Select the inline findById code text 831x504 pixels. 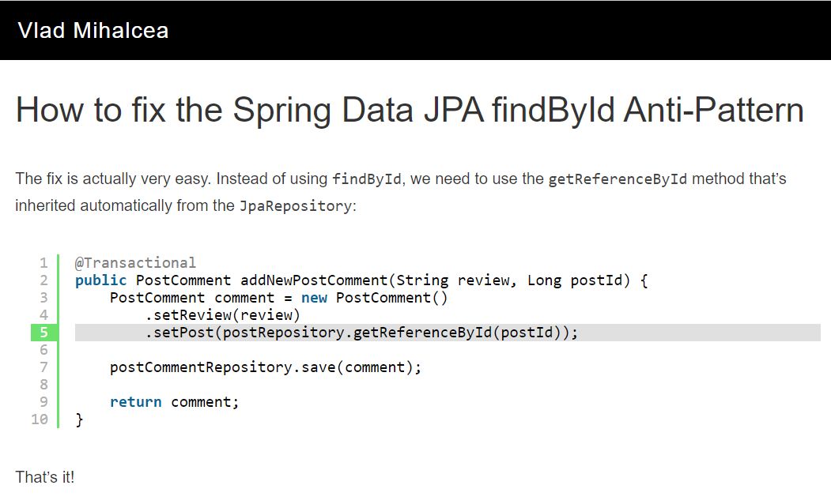367,179
